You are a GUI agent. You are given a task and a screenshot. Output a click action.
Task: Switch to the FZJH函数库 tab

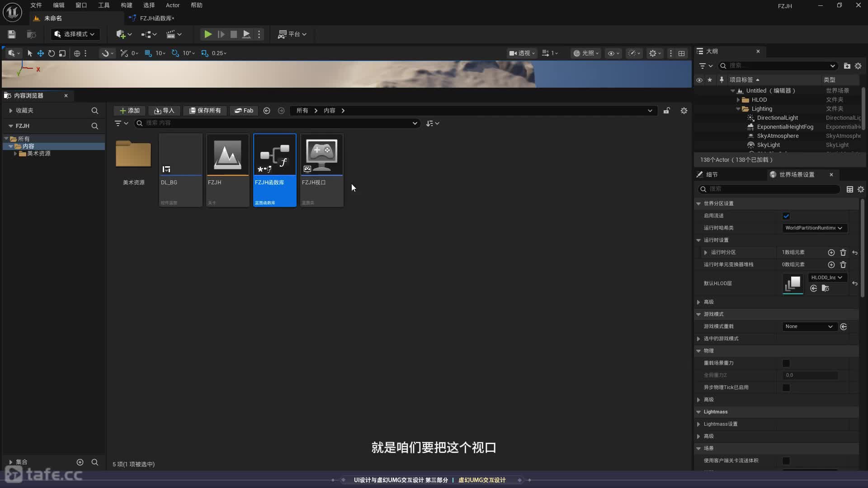[156, 19]
